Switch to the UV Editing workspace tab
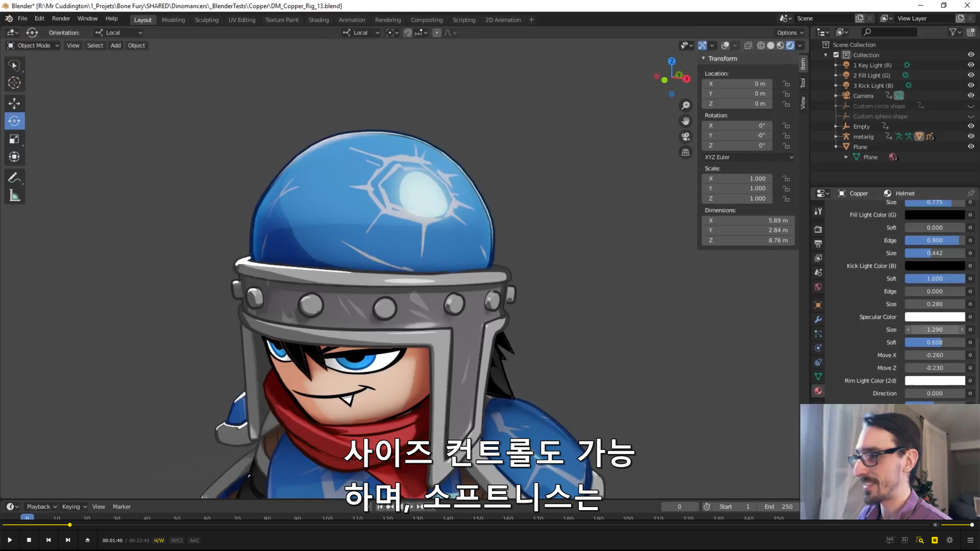This screenshot has height=551, width=980. pos(242,20)
